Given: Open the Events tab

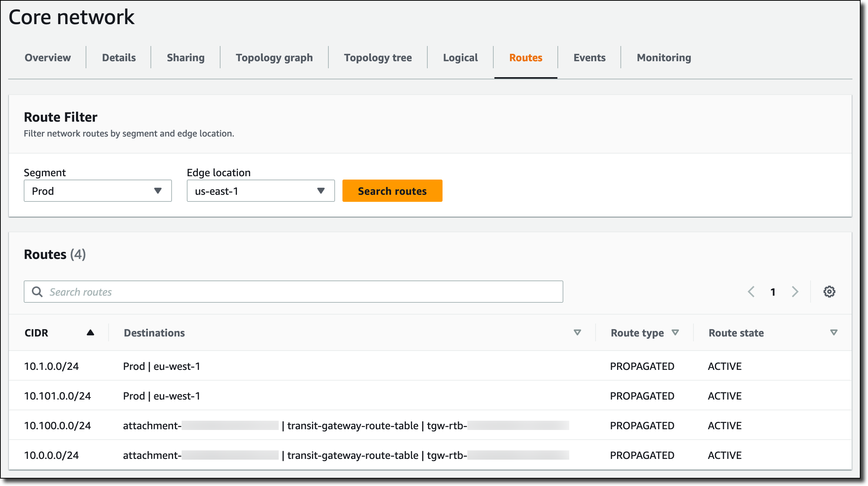Looking at the screenshot, I should pyautogui.click(x=589, y=58).
